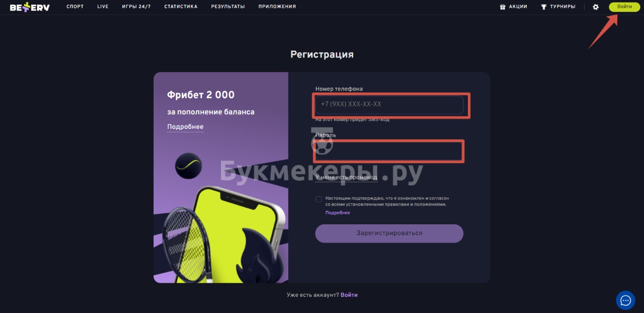This screenshot has height=313, width=644.
Task: Click the tennis ball image on the banner
Action: [x=188, y=166]
